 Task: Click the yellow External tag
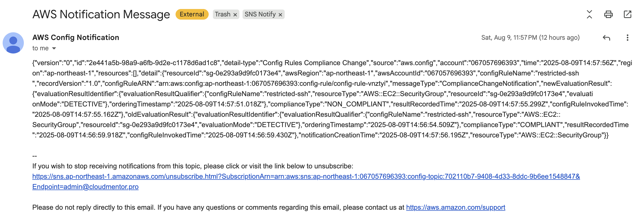192,14
